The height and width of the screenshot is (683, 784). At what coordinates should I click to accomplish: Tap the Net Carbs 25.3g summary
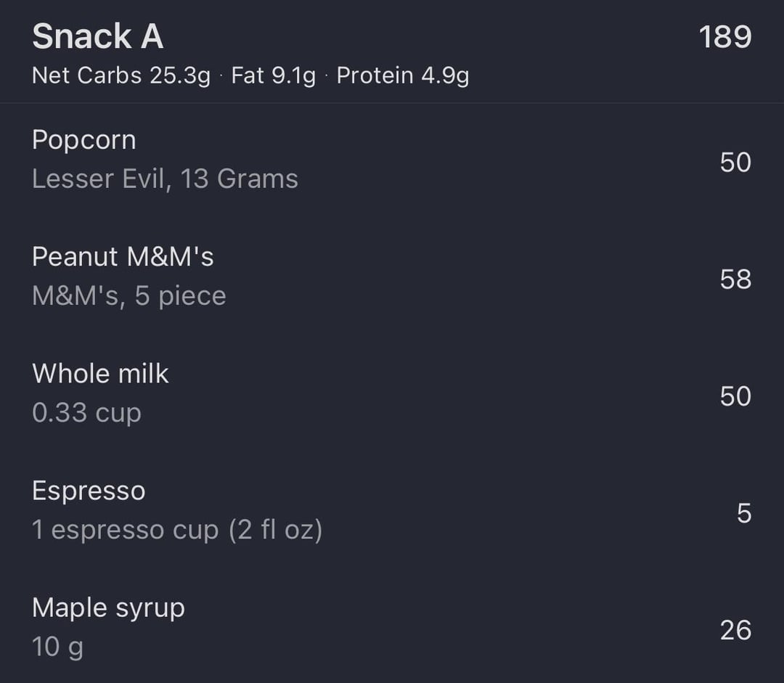coord(121,75)
